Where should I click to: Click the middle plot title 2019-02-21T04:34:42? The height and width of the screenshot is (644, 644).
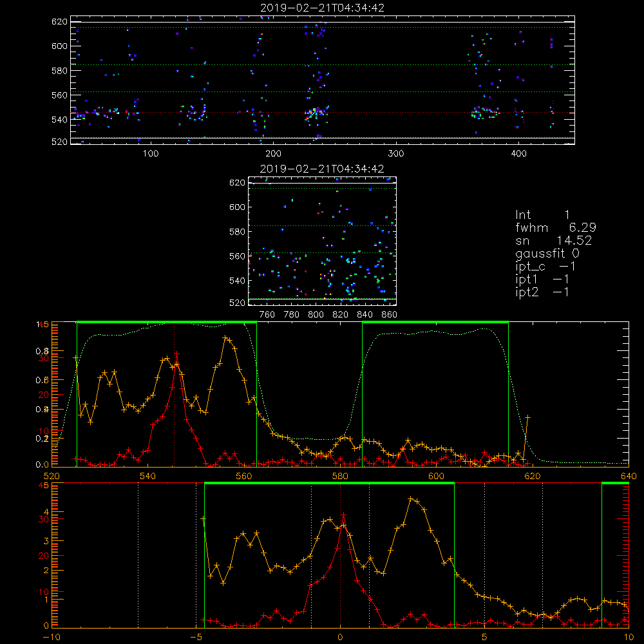(322, 169)
